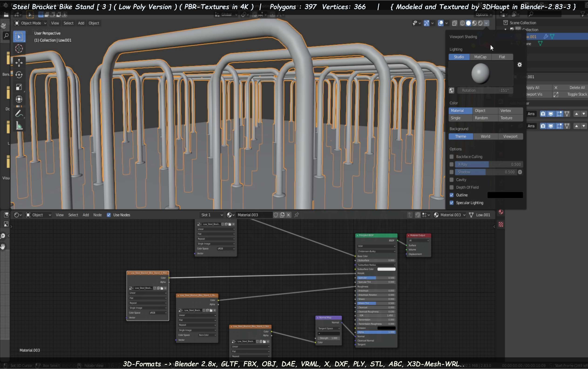Click the black Outline color swatch
The width and height of the screenshot is (588, 369).
(505, 195)
